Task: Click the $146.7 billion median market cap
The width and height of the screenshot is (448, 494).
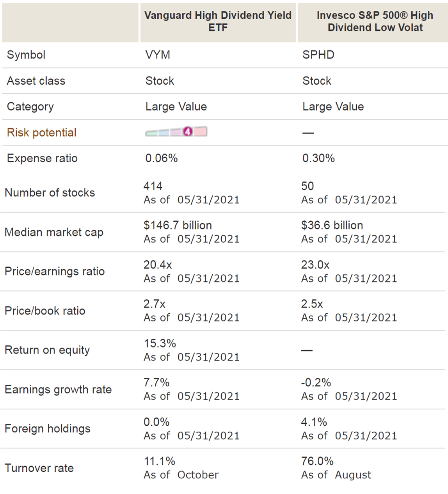Action: point(178,225)
